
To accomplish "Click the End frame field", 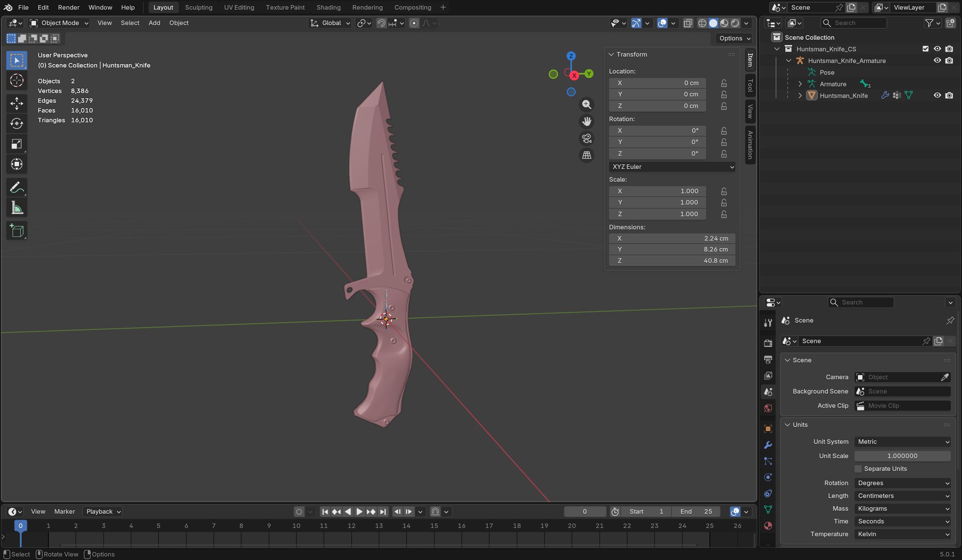I will 696,512.
